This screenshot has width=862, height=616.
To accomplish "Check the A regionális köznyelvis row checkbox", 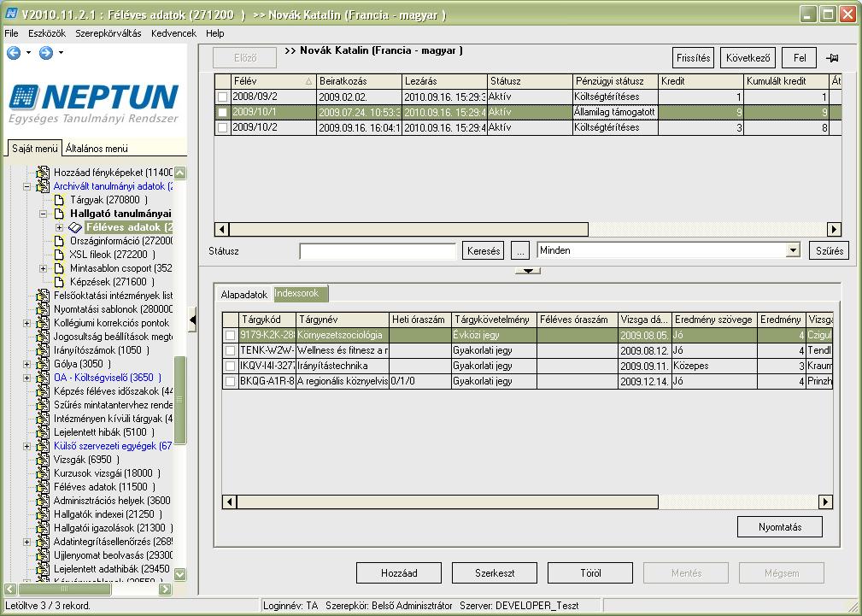I will click(x=231, y=381).
